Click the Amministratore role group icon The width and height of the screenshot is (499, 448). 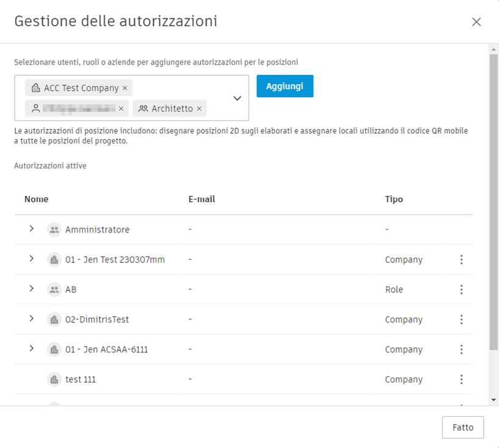click(x=54, y=230)
